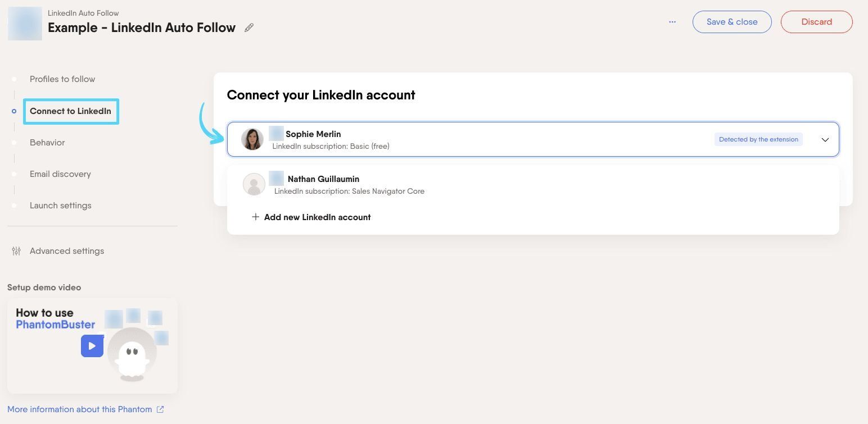Click the Example - LinkedIn Auto Follow title
The image size is (868, 424).
coord(142,28)
